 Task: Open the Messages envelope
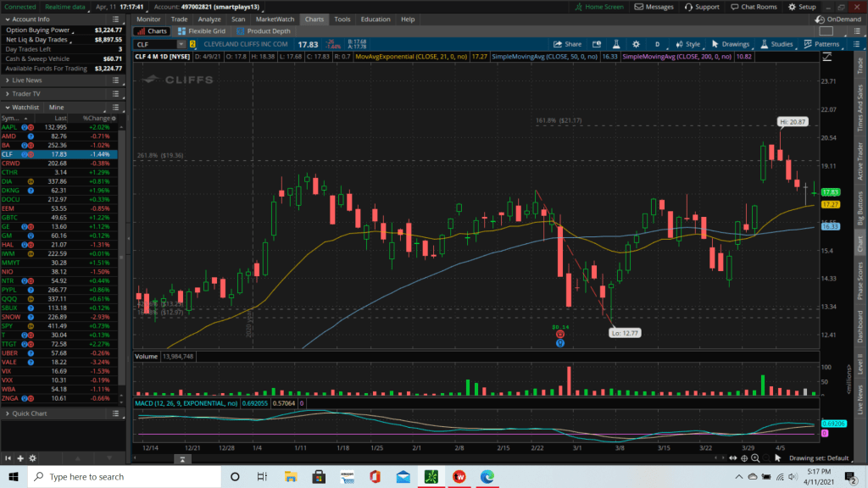(654, 7)
